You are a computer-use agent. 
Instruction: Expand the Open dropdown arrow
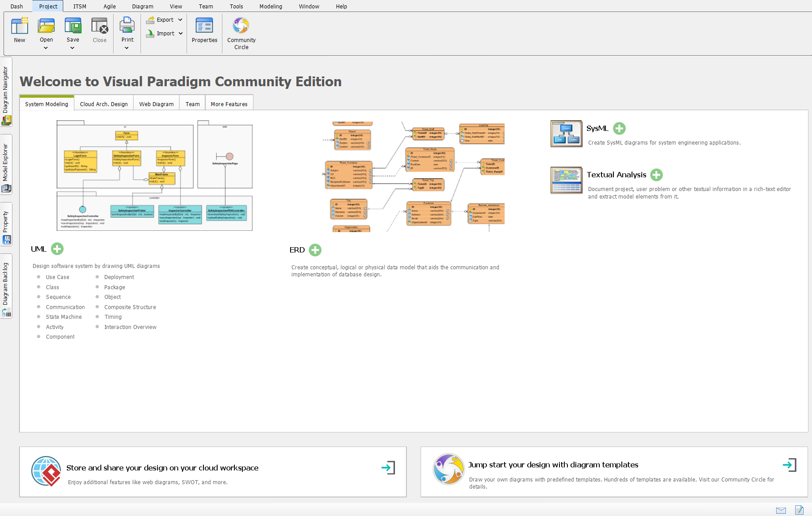coord(46,48)
